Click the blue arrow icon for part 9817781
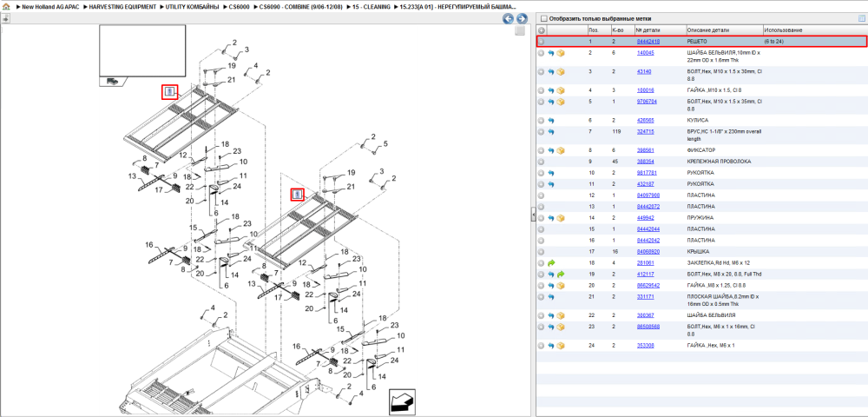 click(x=551, y=173)
